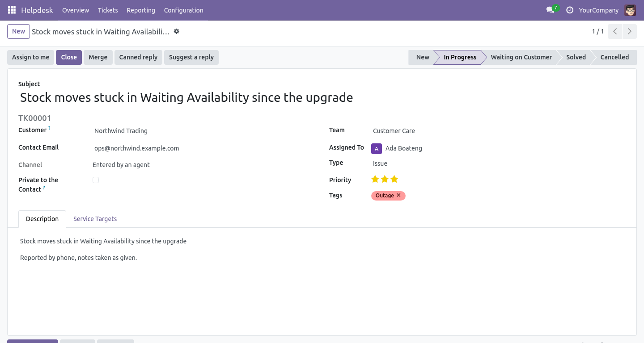Viewport: 644px width, 343px height.
Task: Open the Team dropdown showing Customer Care
Action: click(498, 131)
